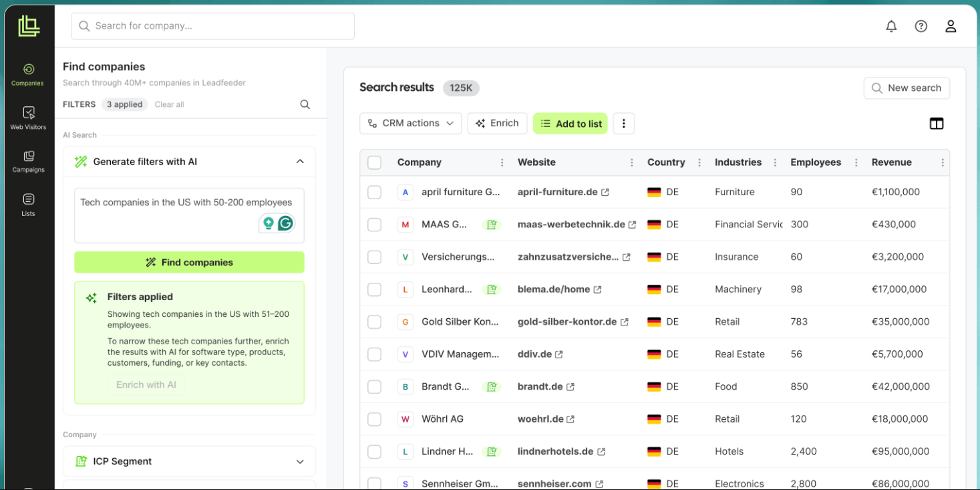The height and width of the screenshot is (490, 980).
Task: Open the user profile icon
Action: [951, 26]
